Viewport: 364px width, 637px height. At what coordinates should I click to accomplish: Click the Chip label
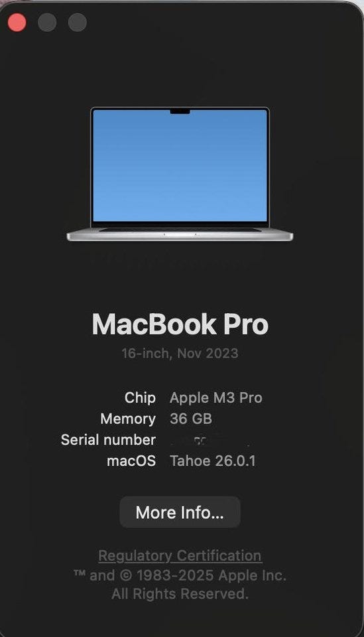tap(140, 397)
